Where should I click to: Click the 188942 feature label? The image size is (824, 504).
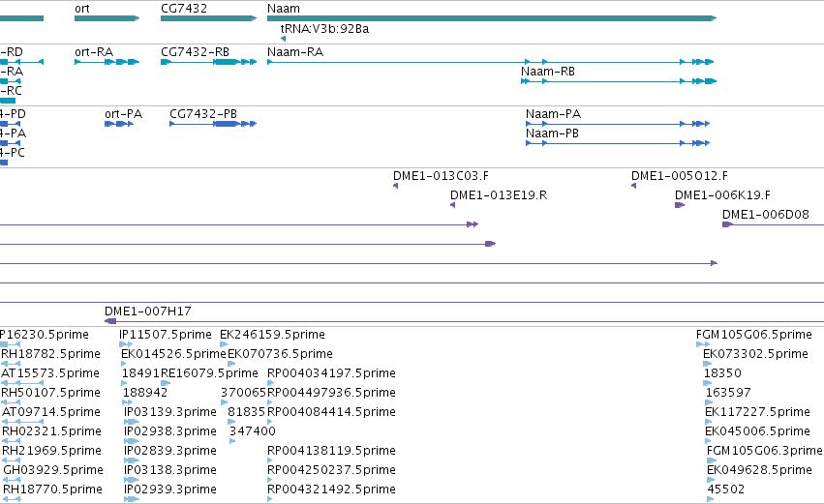coord(145,393)
